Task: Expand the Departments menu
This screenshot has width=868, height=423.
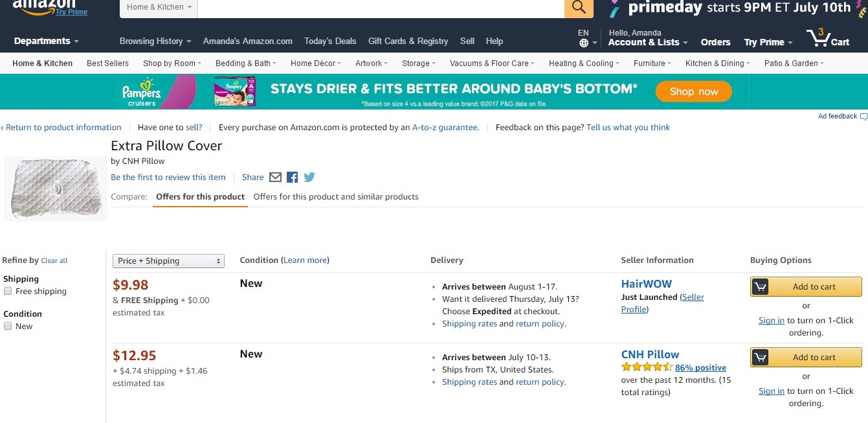Action: 46,41
